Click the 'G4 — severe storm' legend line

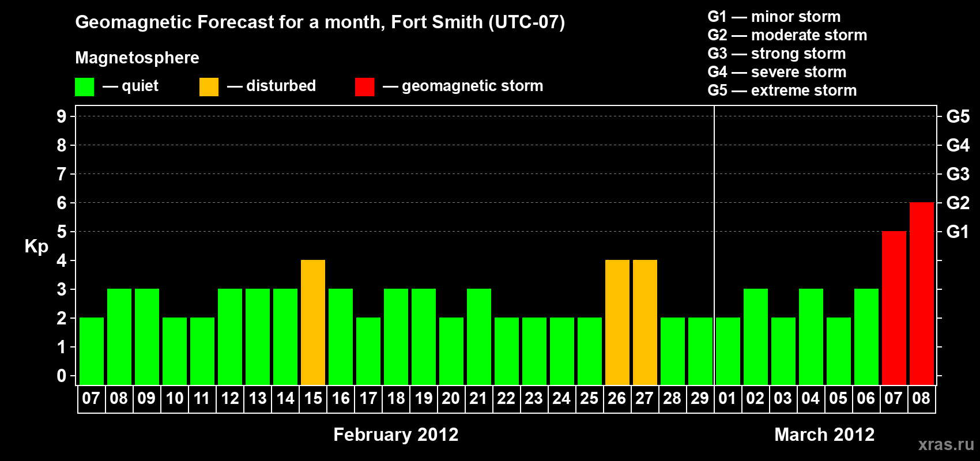coord(777,72)
